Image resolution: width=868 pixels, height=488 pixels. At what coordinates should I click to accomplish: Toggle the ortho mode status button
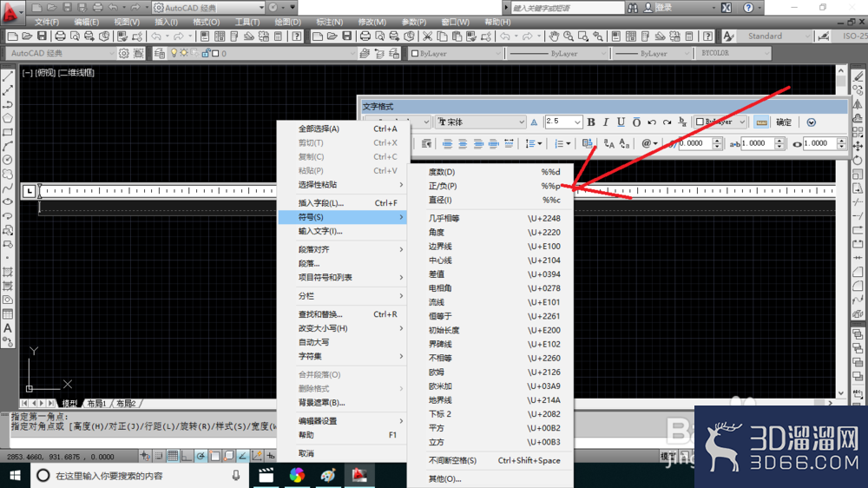187,456
